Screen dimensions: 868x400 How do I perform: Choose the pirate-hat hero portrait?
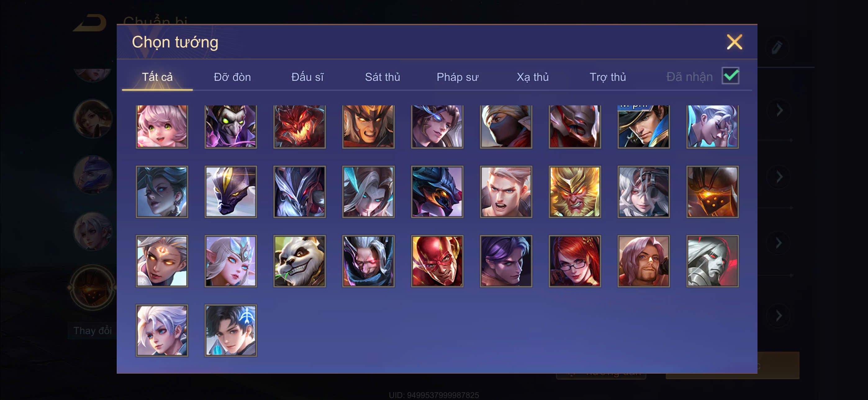tap(643, 127)
